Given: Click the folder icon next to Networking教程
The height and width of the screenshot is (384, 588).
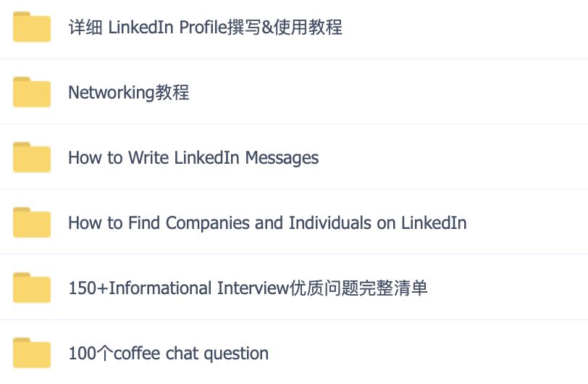Looking at the screenshot, I should (x=32, y=92).
